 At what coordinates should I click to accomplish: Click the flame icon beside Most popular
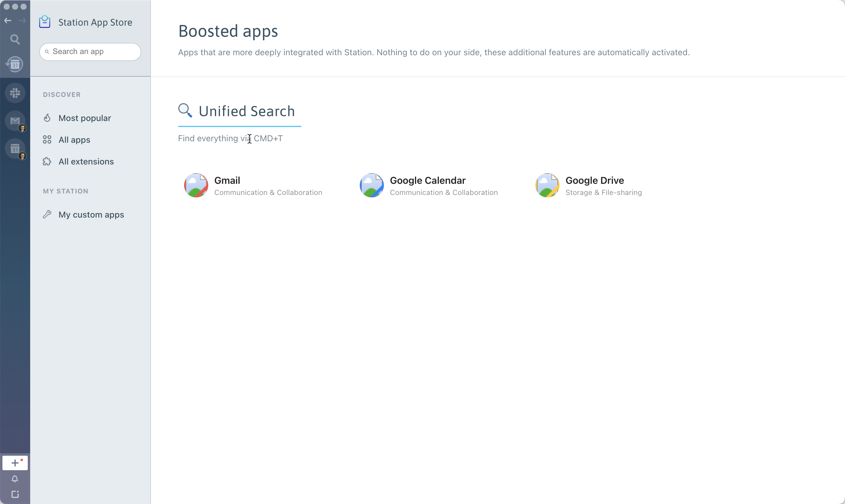47,118
